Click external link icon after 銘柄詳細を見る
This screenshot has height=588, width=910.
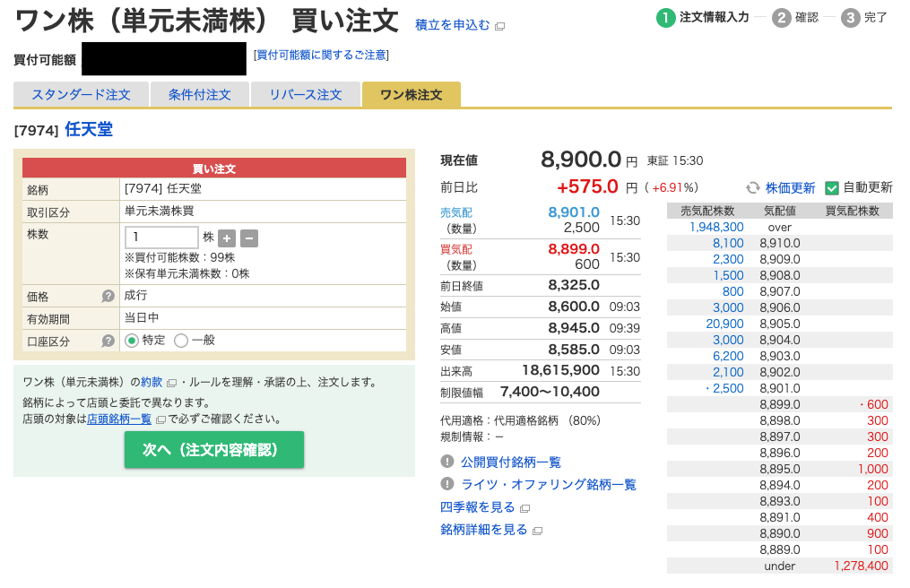pos(537,532)
